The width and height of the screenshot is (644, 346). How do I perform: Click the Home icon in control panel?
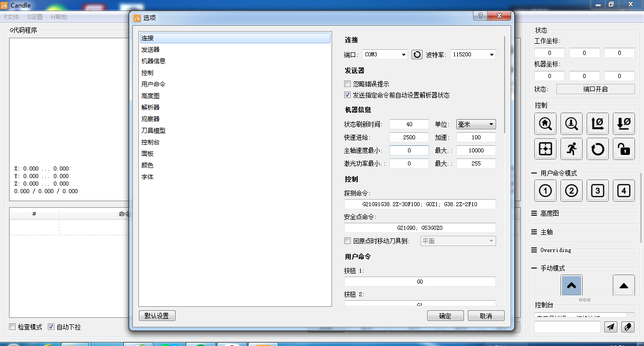(x=545, y=123)
